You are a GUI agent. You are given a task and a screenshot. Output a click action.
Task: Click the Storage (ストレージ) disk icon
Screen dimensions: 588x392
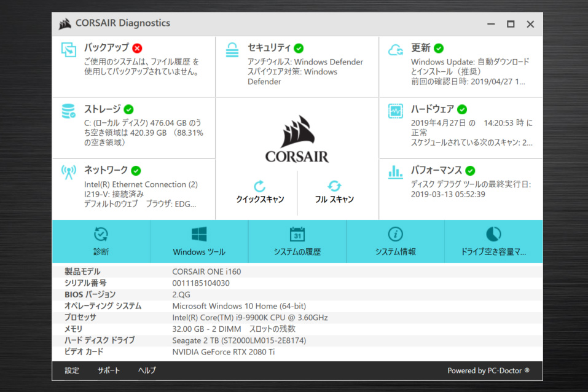tap(69, 111)
